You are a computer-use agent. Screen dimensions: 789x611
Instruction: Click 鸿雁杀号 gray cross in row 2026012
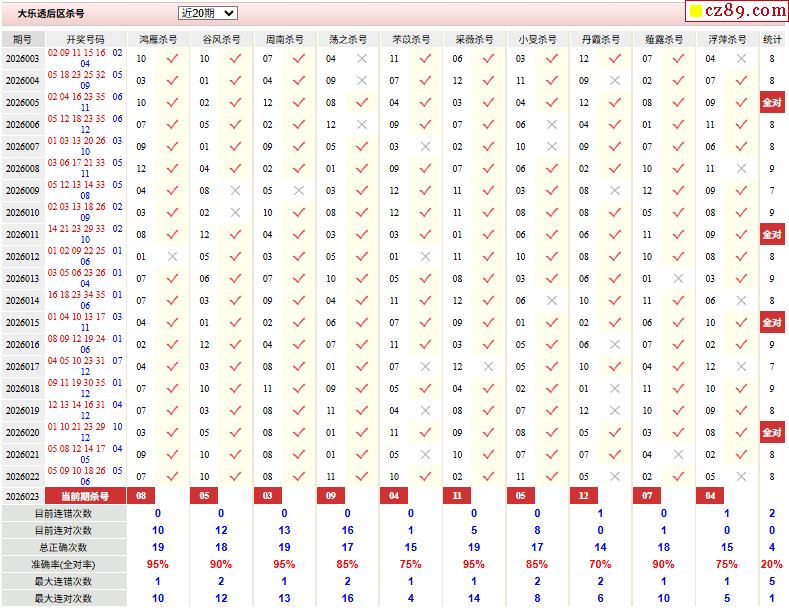[172, 257]
